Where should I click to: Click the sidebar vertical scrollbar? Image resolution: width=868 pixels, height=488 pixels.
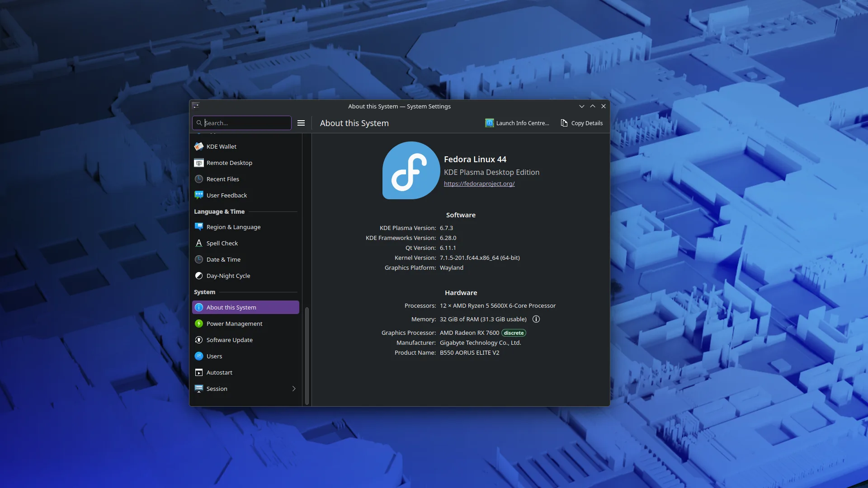(x=307, y=356)
